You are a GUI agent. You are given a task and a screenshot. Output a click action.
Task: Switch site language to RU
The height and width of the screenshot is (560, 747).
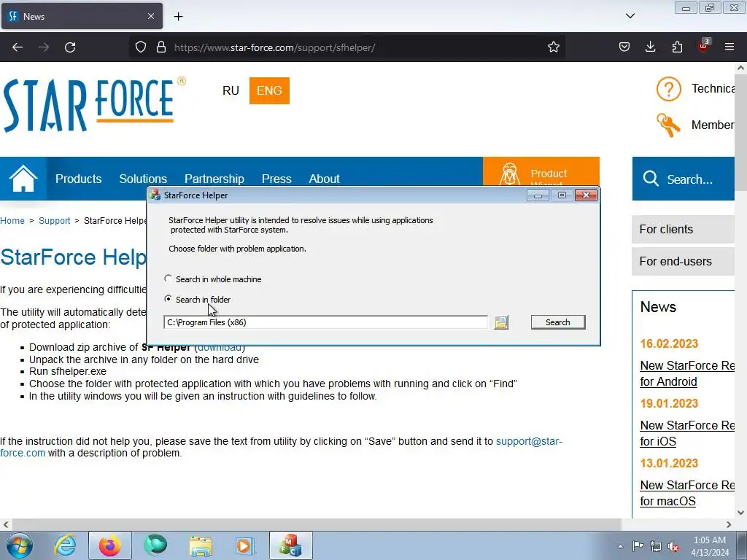coord(231,90)
